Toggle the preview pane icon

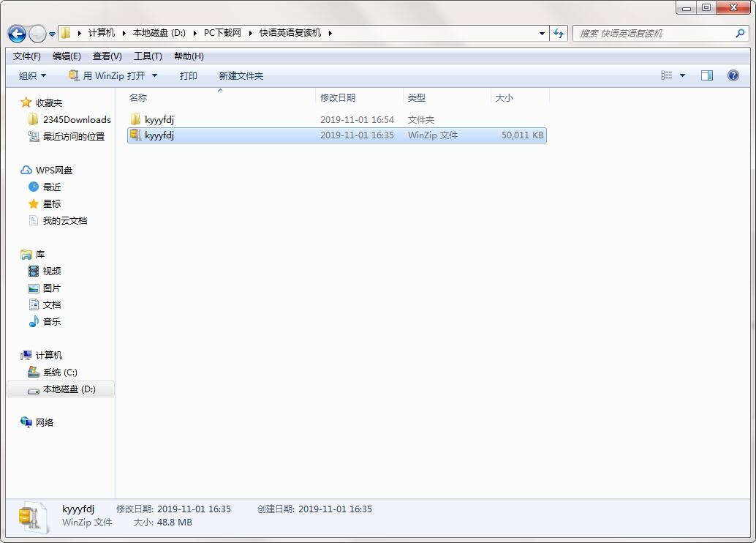(707, 75)
